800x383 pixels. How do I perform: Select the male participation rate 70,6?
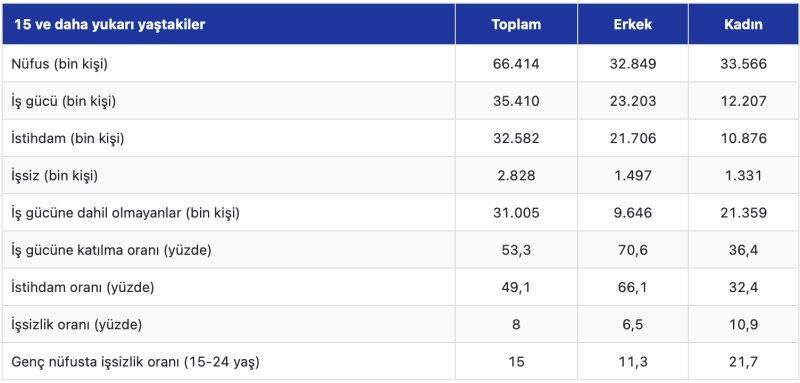[x=633, y=250]
